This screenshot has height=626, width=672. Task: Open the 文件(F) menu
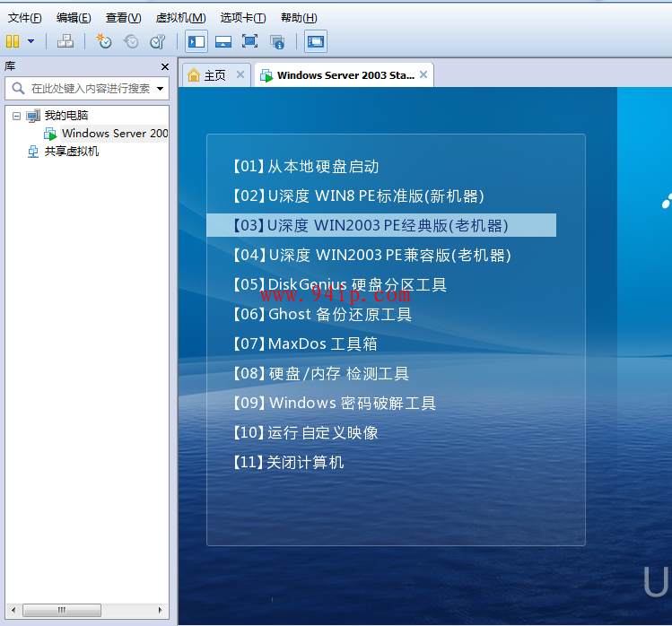tap(25, 18)
